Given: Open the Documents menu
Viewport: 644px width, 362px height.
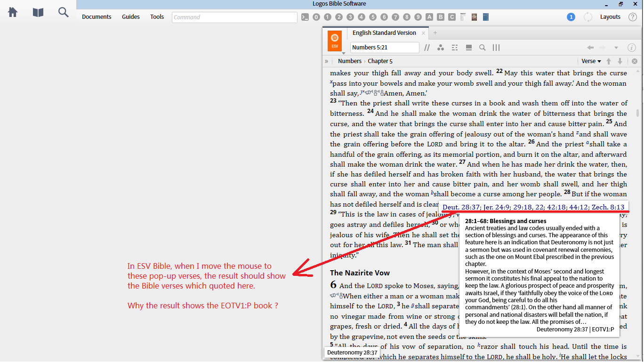Looking at the screenshot, I should [97, 17].
